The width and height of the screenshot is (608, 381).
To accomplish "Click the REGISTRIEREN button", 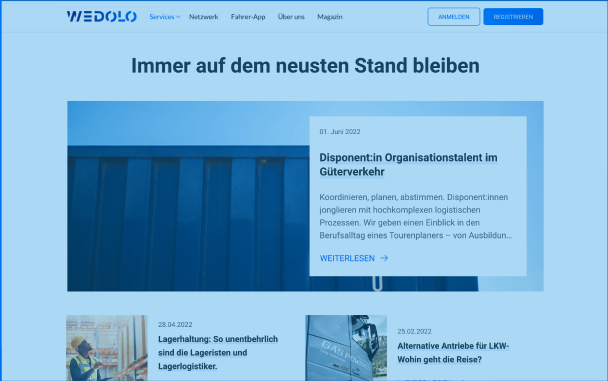I will pyautogui.click(x=513, y=17).
